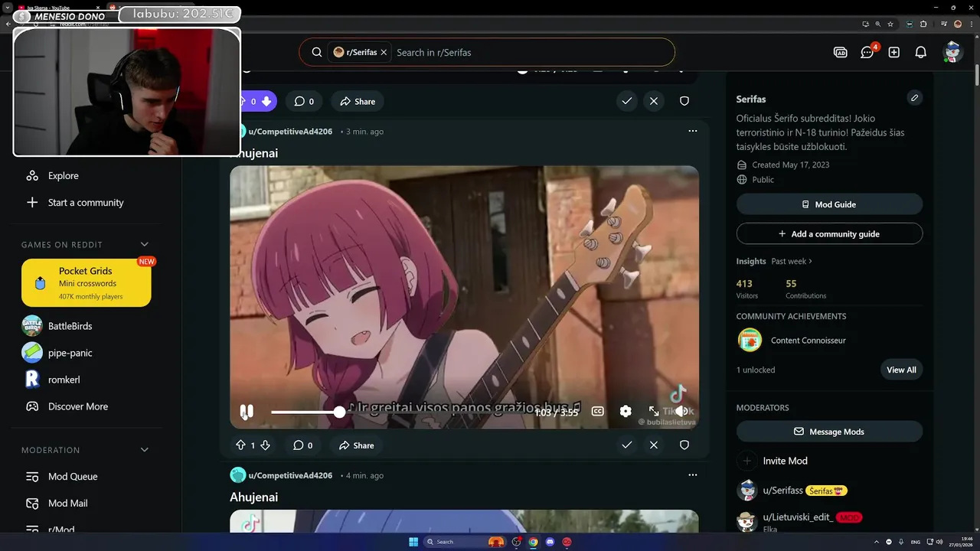The width and height of the screenshot is (980, 551).
Task: Open the Mod Guide button
Action: 829,204
